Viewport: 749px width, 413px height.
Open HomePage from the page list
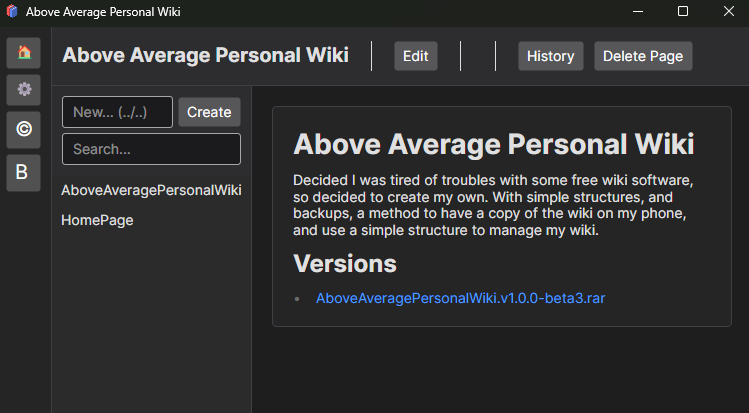click(x=97, y=220)
